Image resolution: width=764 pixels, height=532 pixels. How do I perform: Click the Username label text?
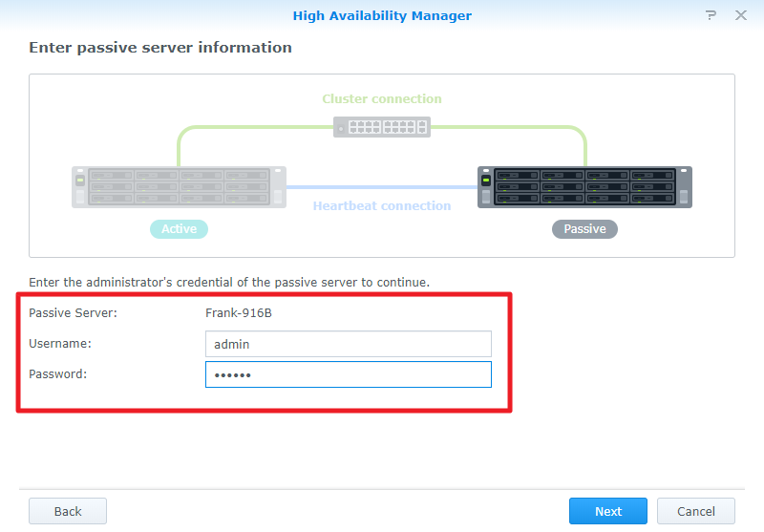click(x=60, y=344)
